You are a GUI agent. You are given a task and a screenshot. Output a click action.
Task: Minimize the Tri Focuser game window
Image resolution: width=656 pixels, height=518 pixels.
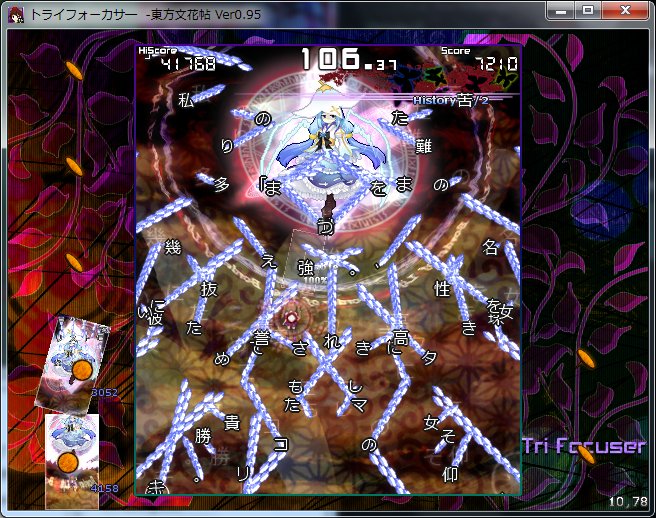coord(561,11)
